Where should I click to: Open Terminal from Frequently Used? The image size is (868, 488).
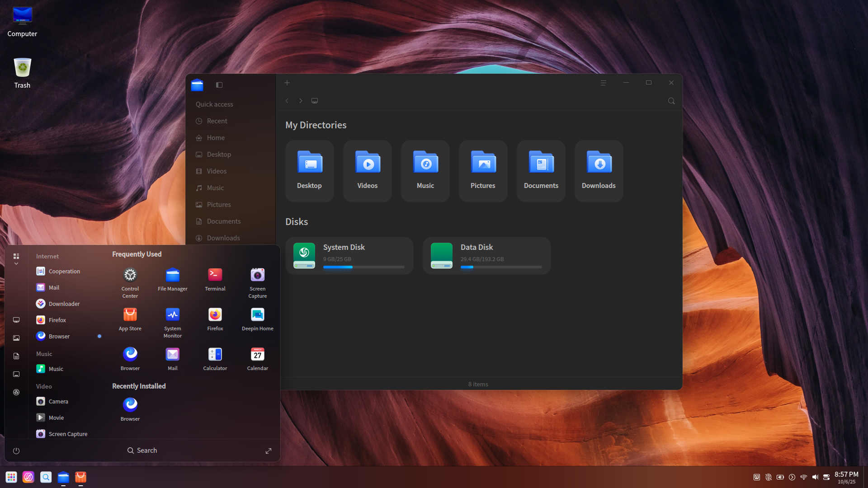[215, 275]
